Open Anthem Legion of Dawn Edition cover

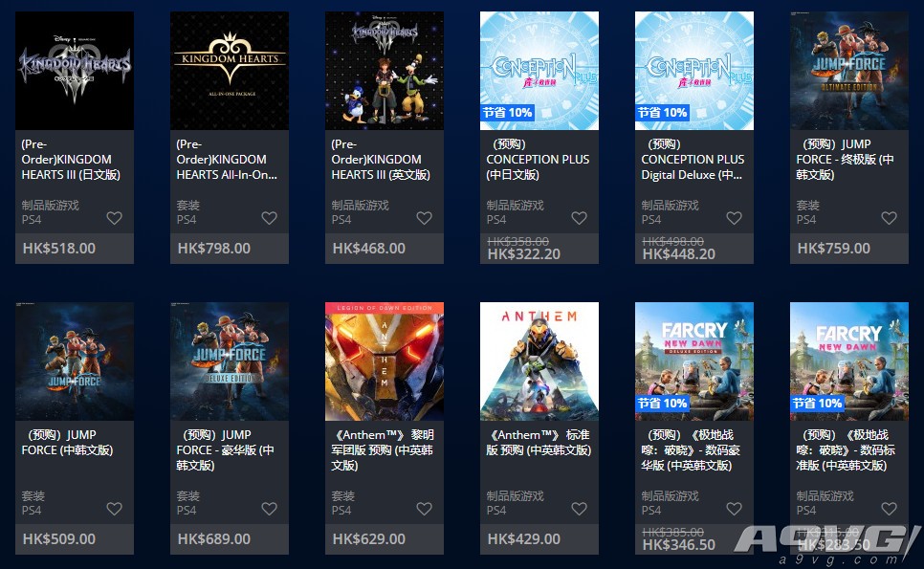(x=385, y=361)
